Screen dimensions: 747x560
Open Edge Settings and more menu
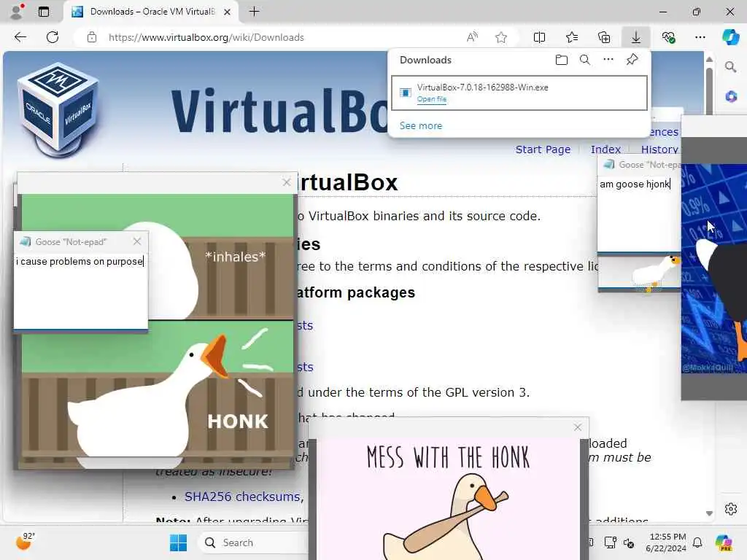pos(700,37)
